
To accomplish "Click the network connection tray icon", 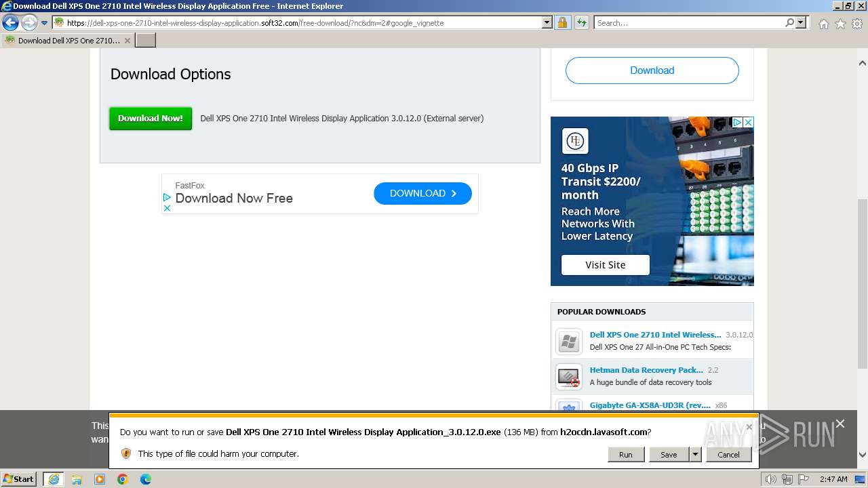I will tap(787, 479).
